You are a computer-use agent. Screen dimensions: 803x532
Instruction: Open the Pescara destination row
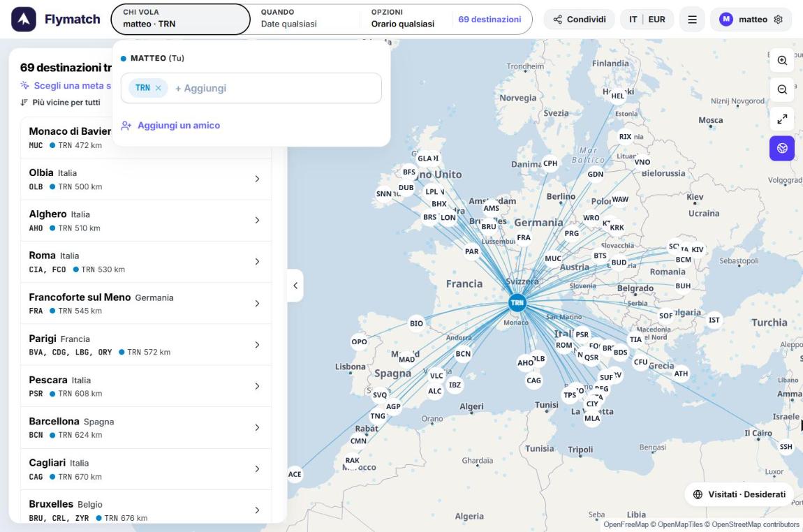(x=146, y=386)
